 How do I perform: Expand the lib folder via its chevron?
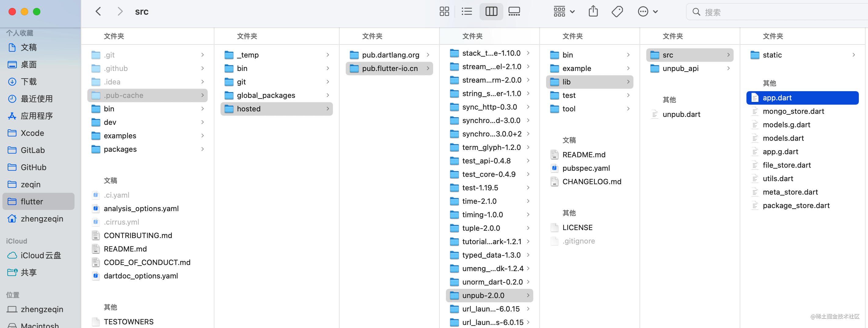628,82
